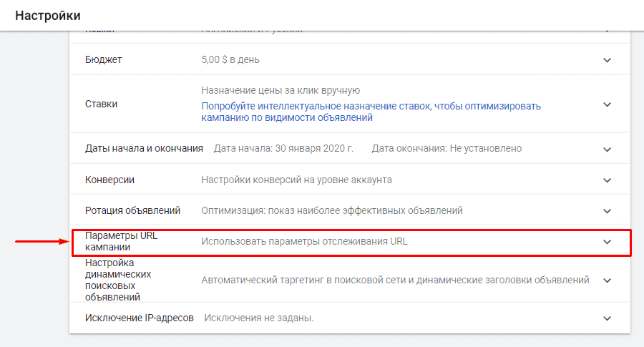
Task: Expand the Конверсии row using its chevron
Action: point(607,180)
